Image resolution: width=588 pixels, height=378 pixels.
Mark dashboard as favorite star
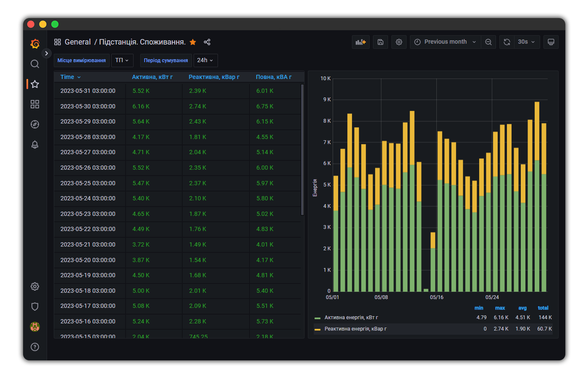click(193, 42)
